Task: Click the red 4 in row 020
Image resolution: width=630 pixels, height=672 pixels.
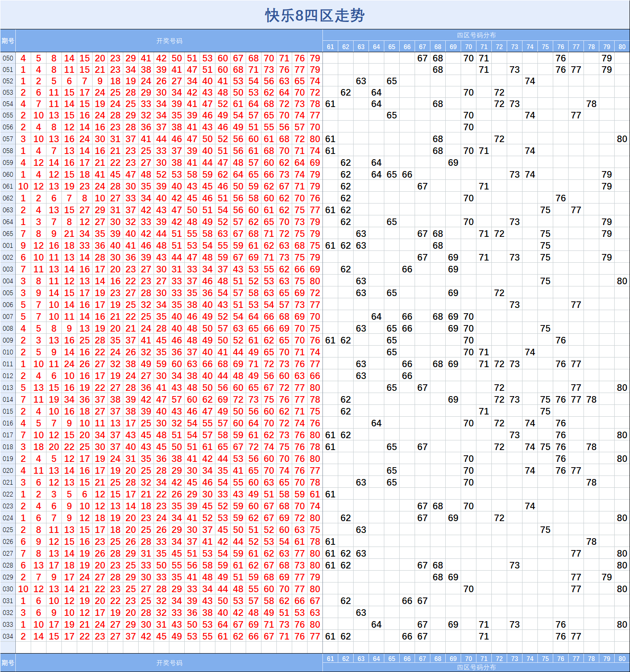Action: pyautogui.click(x=23, y=471)
